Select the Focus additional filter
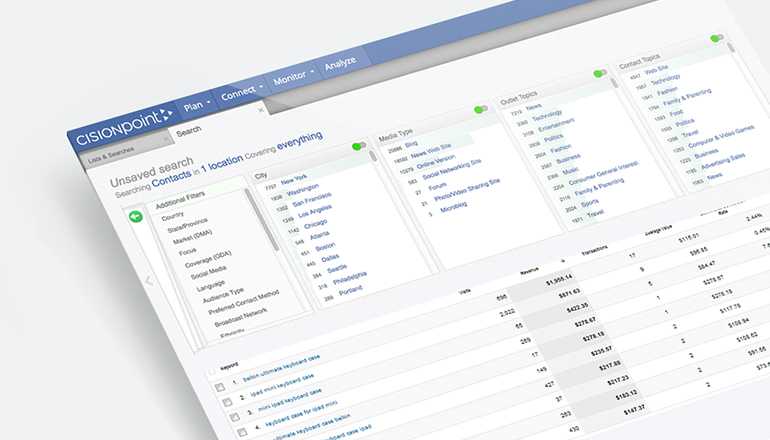 (188, 252)
